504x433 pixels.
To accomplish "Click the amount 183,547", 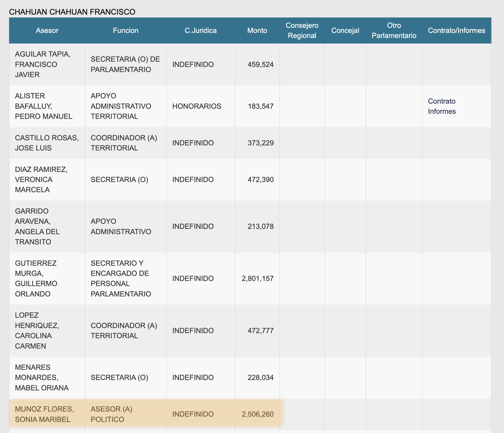I will pos(260,106).
